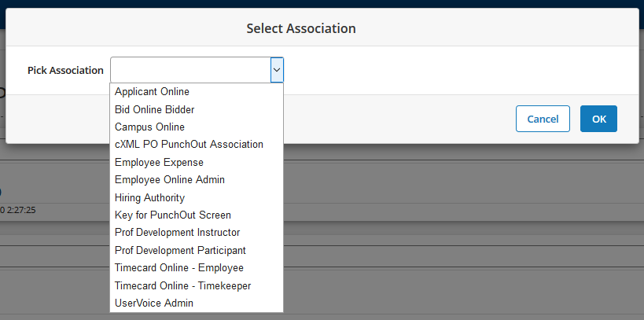Viewport: 644px width, 320px height.
Task: Choose Employee Online Admin
Action: [x=169, y=180]
